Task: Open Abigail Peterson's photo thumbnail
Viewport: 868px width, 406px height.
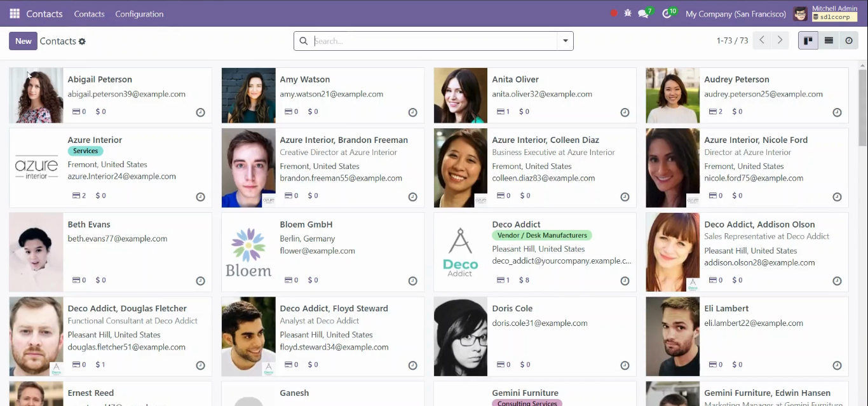Action: pyautogui.click(x=36, y=95)
